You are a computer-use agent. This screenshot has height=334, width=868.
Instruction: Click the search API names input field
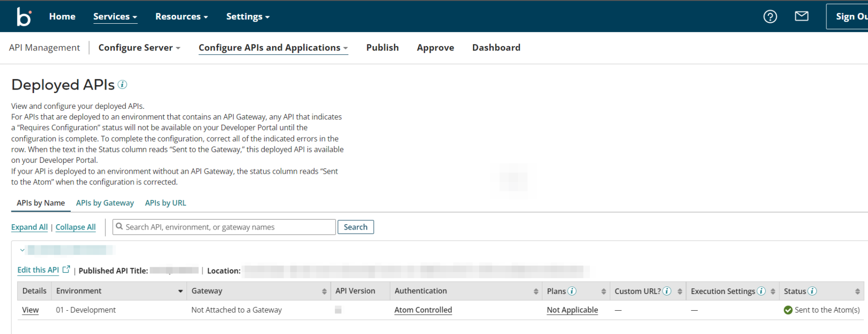tap(225, 227)
